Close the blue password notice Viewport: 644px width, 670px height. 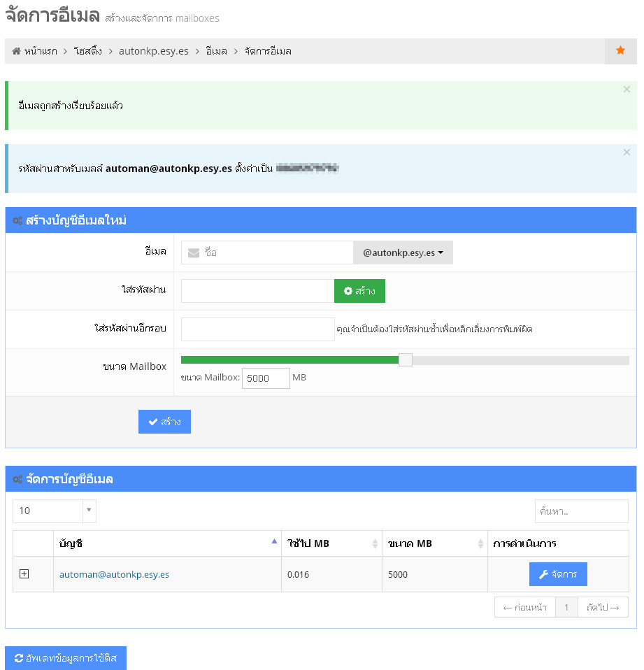coord(627,152)
